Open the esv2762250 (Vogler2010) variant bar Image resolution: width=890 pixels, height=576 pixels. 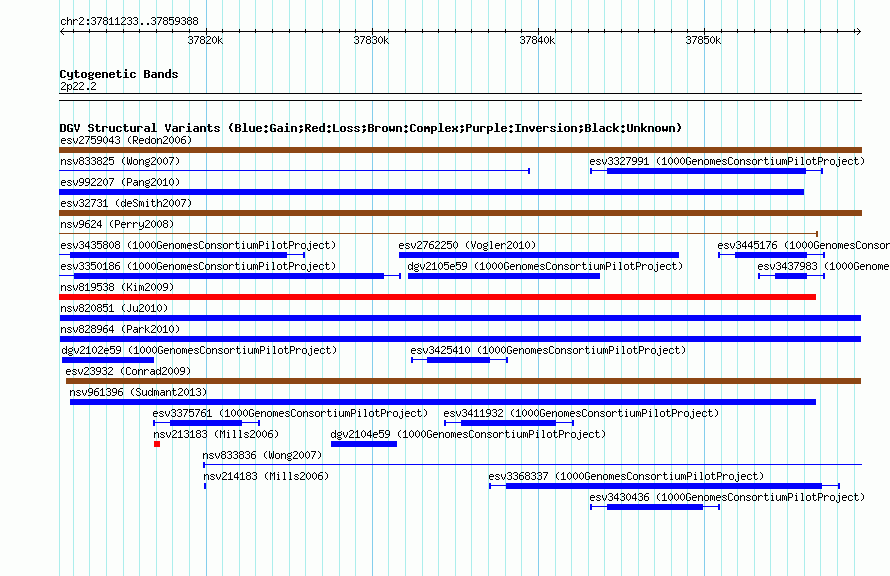tap(539, 255)
